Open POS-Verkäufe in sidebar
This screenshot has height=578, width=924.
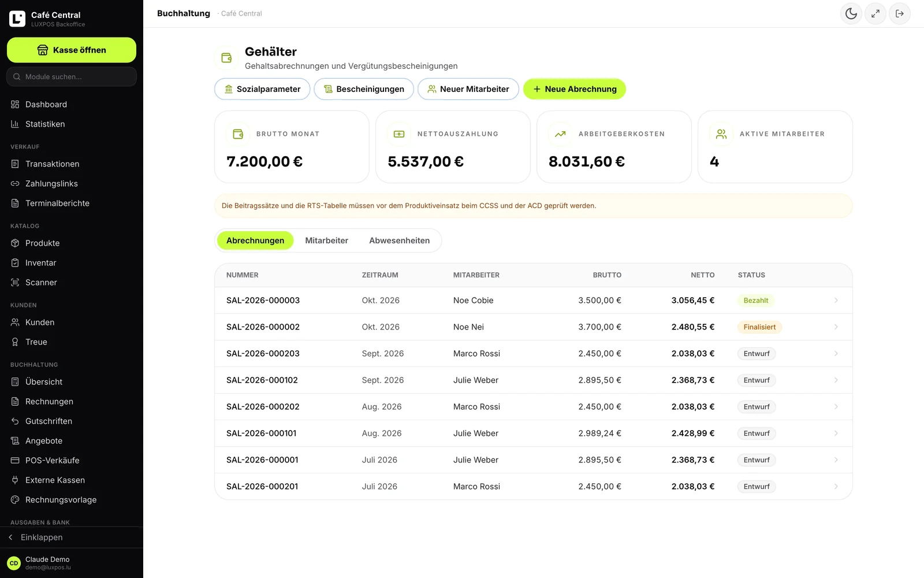coord(72,460)
